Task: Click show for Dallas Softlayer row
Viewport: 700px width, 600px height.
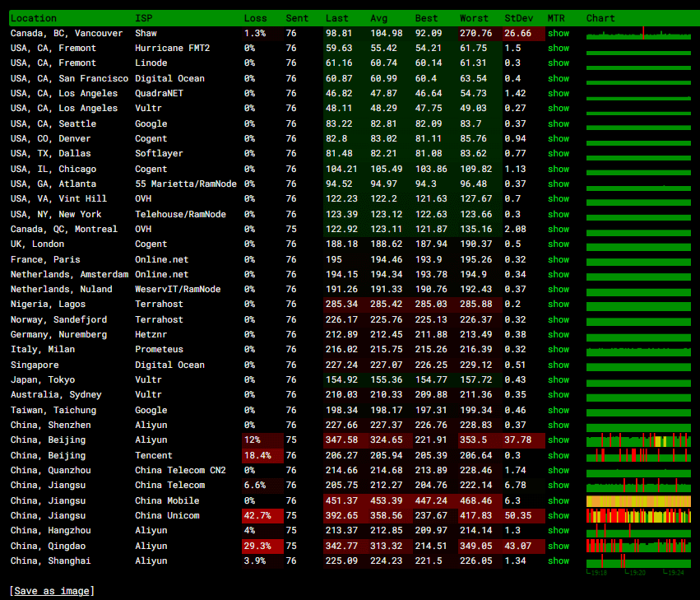Action: point(559,153)
